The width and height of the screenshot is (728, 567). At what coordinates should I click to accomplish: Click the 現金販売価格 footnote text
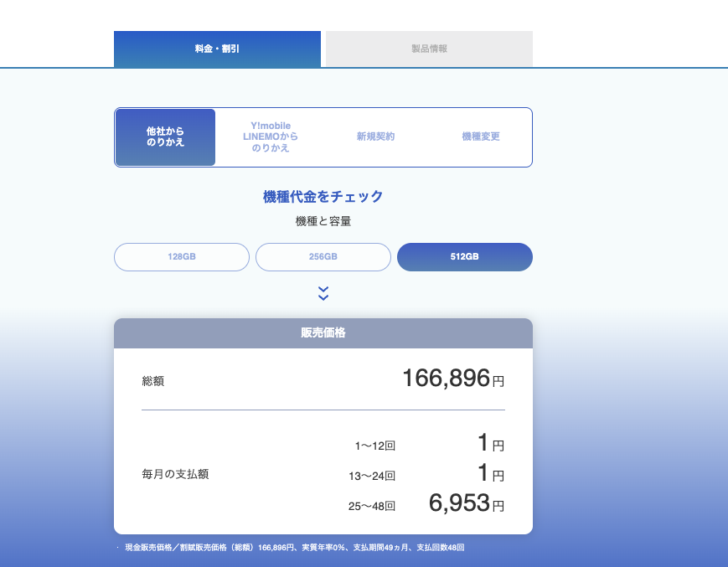pos(293,548)
